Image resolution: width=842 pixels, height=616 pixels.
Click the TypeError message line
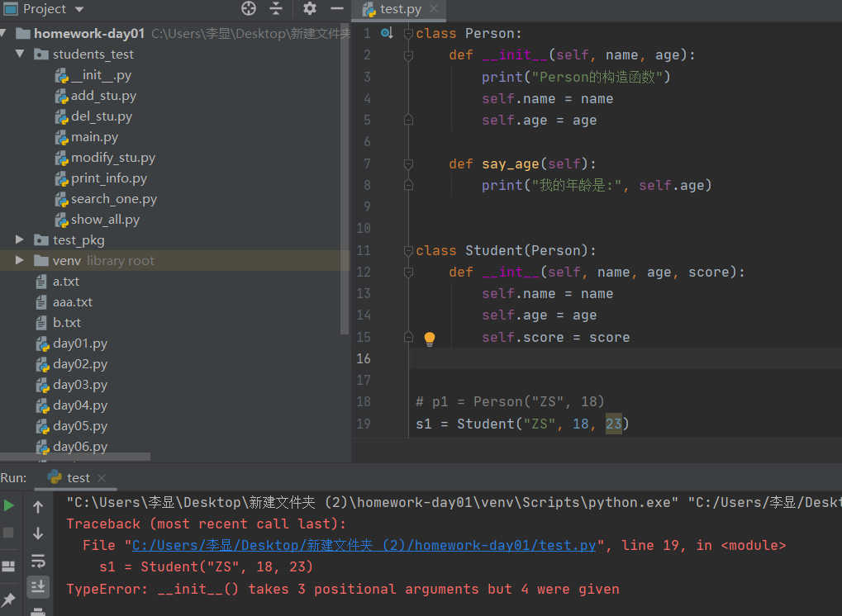(x=343, y=590)
